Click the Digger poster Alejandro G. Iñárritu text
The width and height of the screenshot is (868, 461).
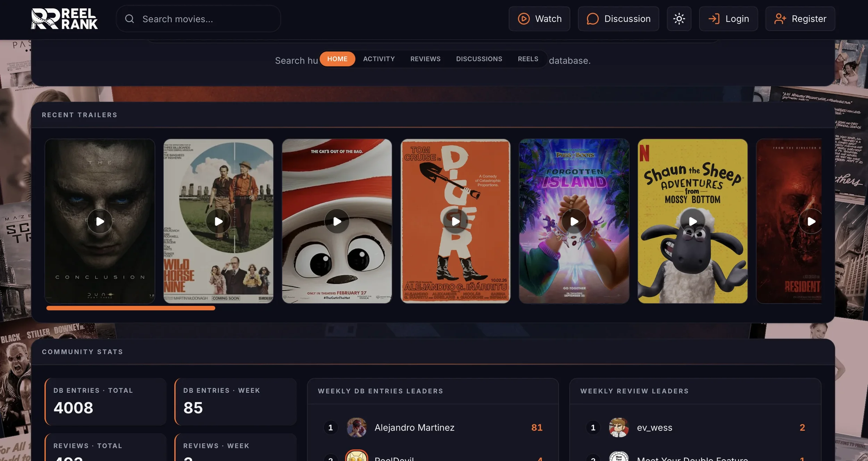(456, 287)
